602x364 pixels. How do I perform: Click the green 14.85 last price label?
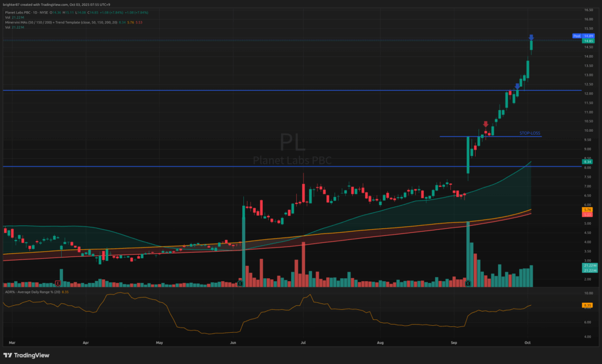(x=587, y=41)
